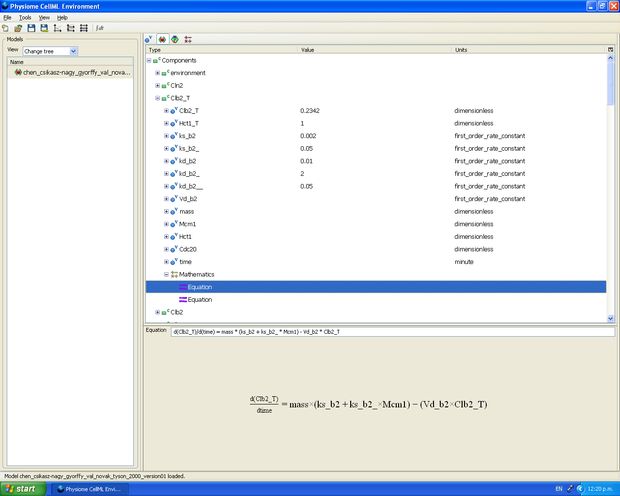The height and width of the screenshot is (496, 620).
Task: Click the first graph-axes toolbar icon
Action: [x=57, y=28]
